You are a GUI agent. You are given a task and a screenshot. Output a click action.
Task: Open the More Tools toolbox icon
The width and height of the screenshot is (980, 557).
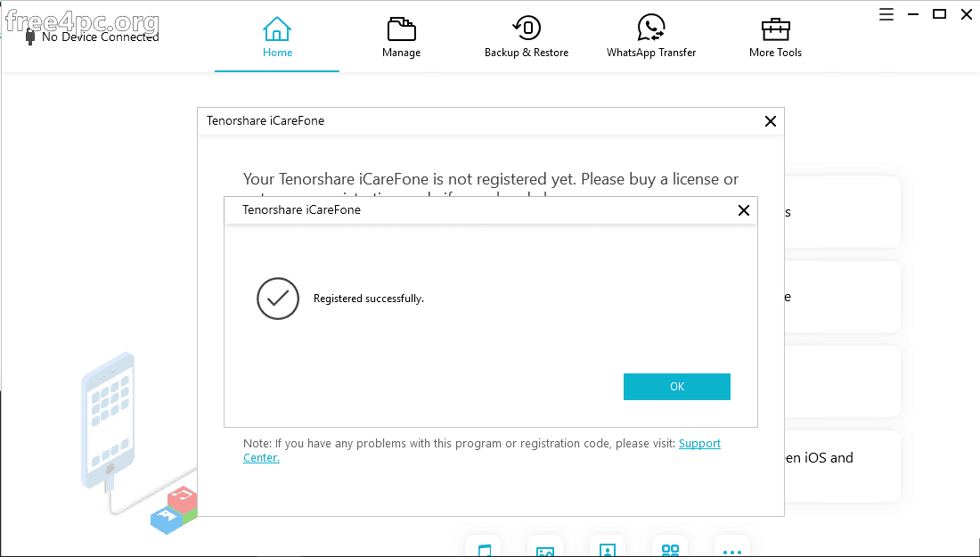(776, 29)
